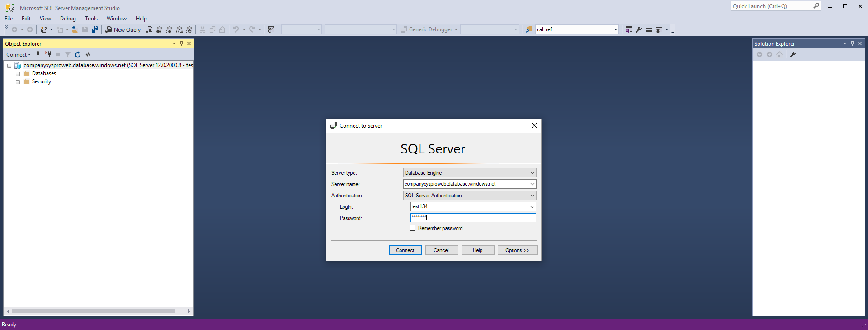The image size is (868, 330).
Task: Open Object Explorer window position dropdown arrow
Action: (174, 43)
